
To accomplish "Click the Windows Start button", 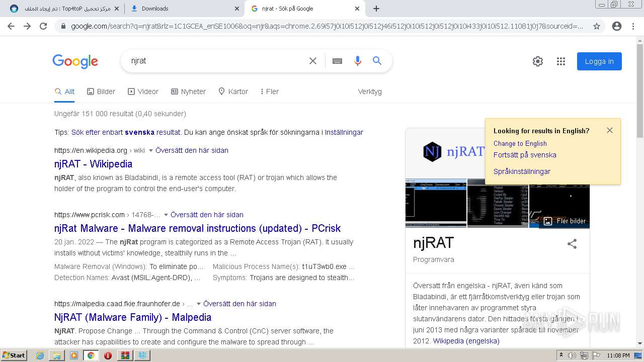I will point(14,355).
